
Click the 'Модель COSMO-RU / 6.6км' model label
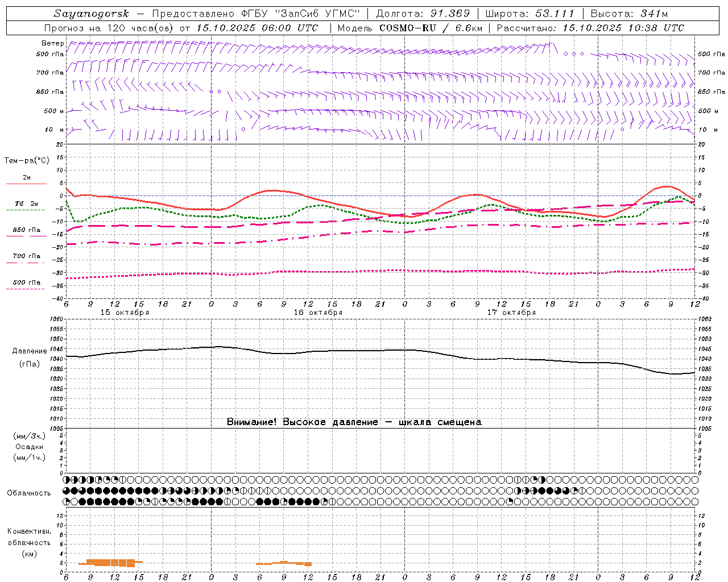(410, 28)
